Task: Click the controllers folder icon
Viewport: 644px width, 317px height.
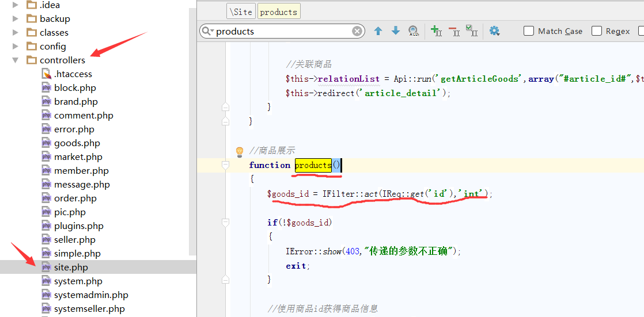Action: (32, 60)
